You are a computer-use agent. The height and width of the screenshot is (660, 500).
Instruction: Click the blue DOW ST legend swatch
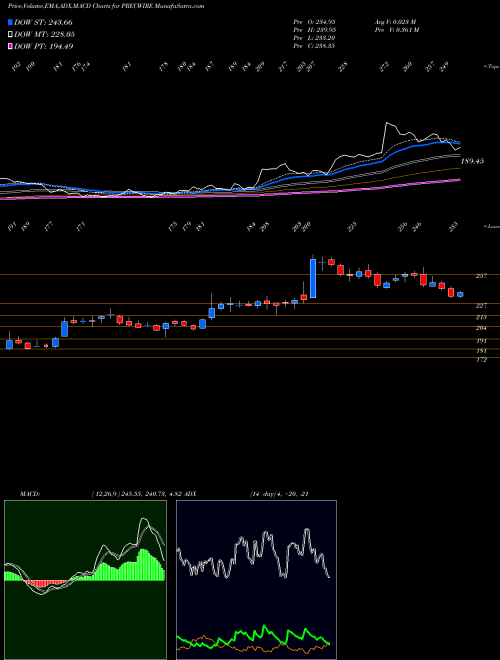click(11, 22)
